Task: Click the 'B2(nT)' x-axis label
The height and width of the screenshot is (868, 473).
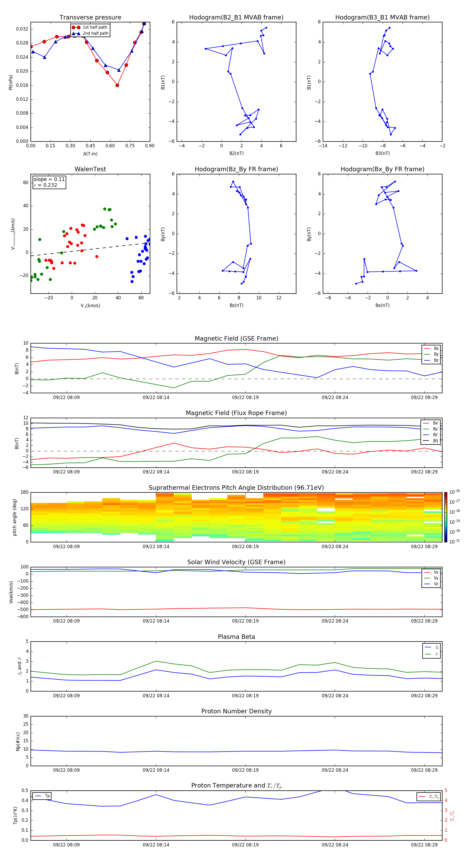Action: (236, 154)
